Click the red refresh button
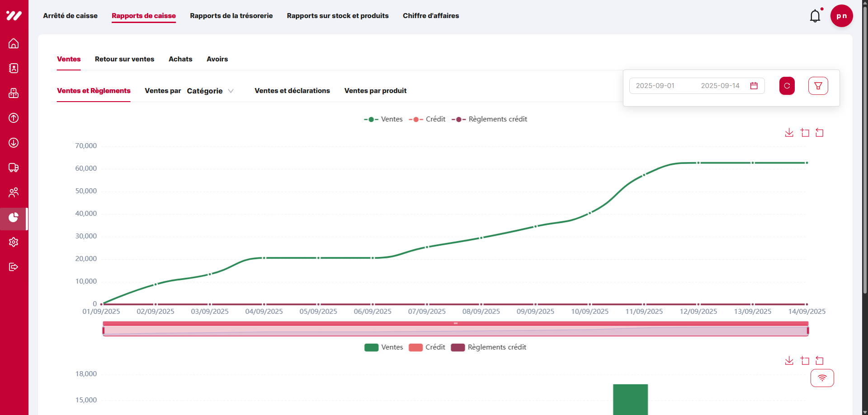The width and height of the screenshot is (868, 415). [787, 86]
